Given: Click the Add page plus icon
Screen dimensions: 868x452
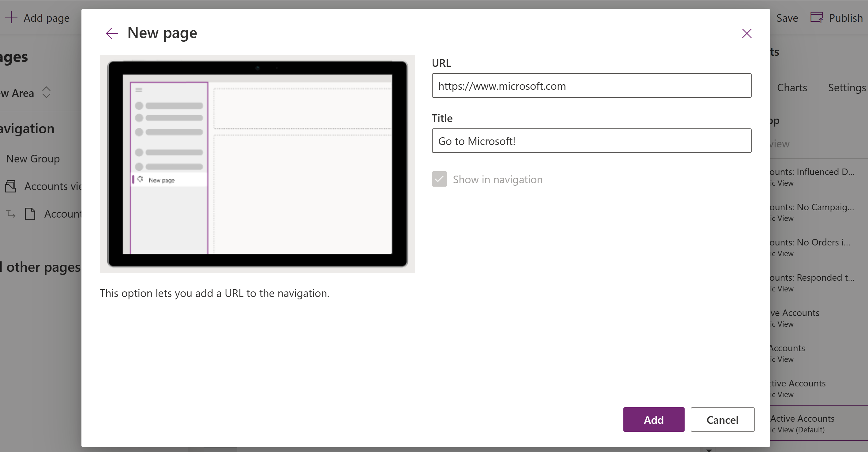Looking at the screenshot, I should [x=11, y=17].
